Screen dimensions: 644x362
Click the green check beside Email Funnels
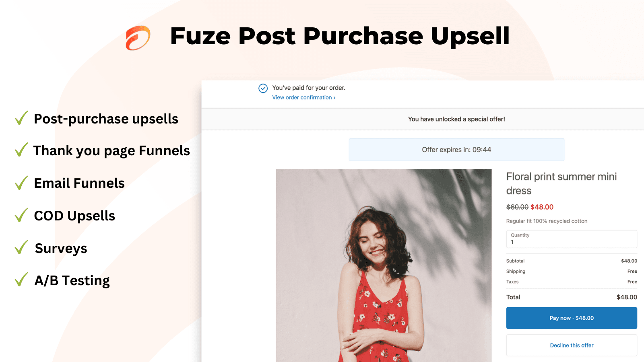tap(21, 183)
